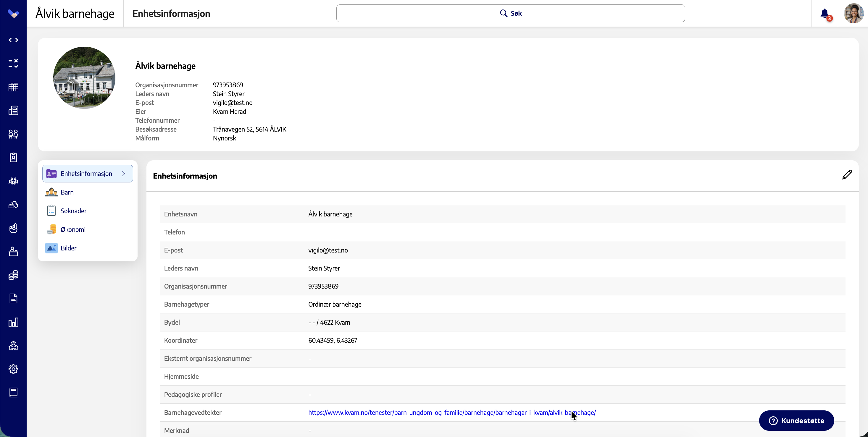Select the Søknader menu item

tap(73, 211)
